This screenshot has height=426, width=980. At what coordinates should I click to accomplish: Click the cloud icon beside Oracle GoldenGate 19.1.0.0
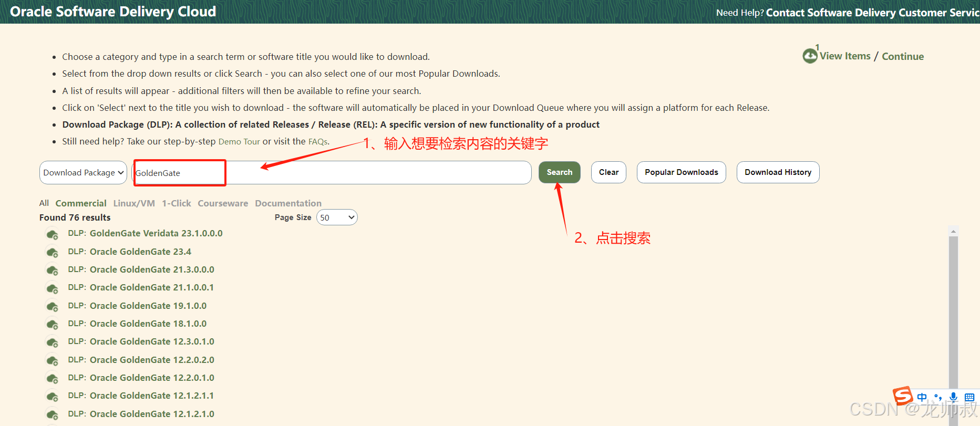(x=52, y=307)
